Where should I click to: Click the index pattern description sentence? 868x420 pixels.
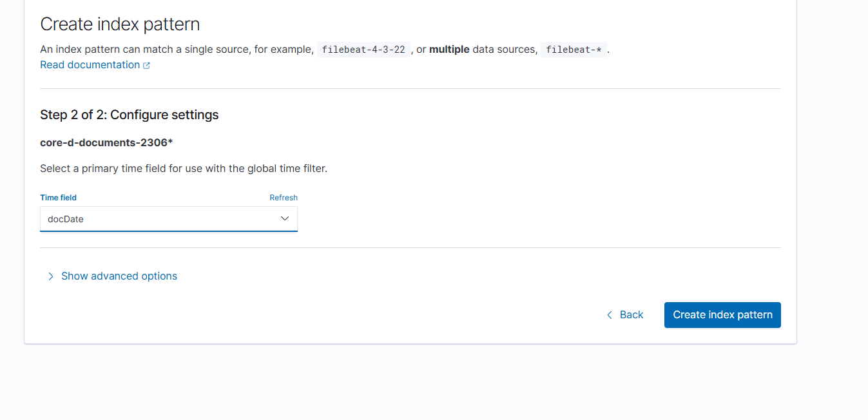click(x=177, y=50)
